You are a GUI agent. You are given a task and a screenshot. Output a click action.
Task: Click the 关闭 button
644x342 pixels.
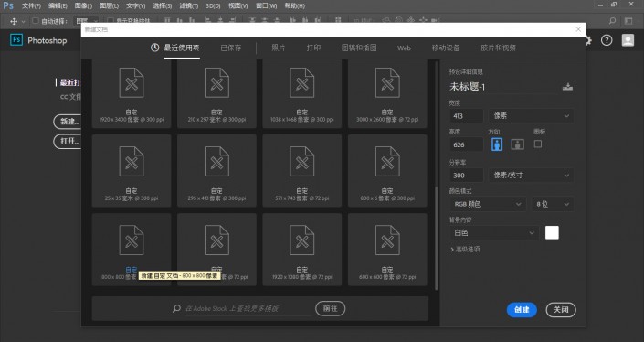[x=561, y=309]
